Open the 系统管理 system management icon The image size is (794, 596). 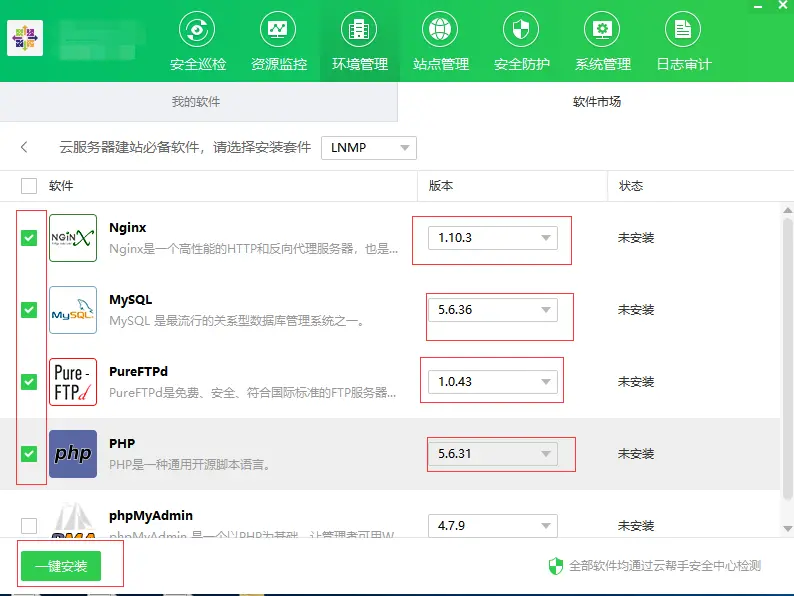tap(602, 30)
